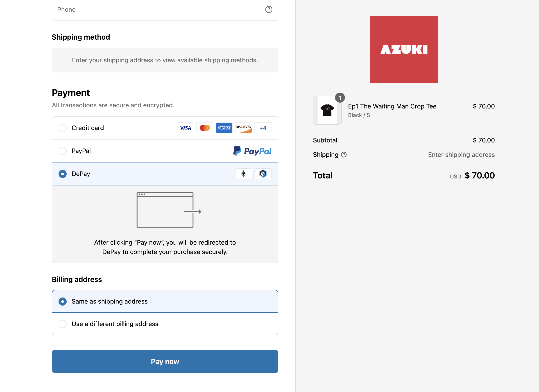Click the Discover card icon
This screenshot has width=539, height=392.
click(x=243, y=128)
